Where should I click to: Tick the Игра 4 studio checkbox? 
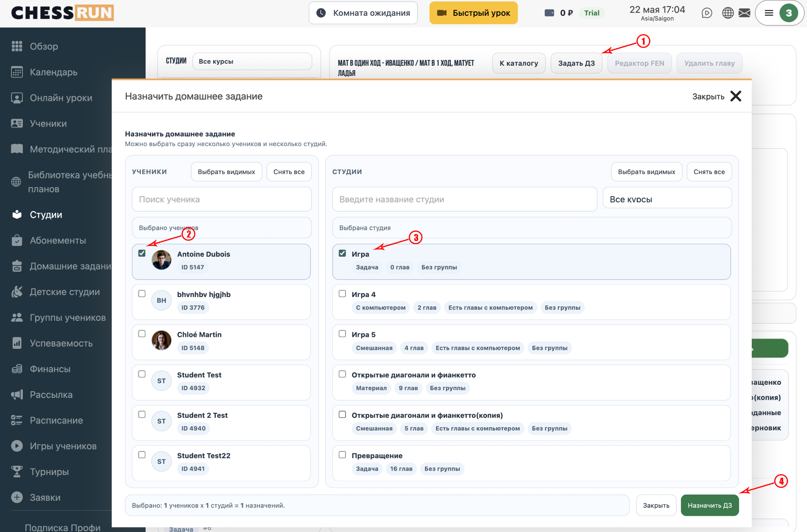tap(342, 294)
